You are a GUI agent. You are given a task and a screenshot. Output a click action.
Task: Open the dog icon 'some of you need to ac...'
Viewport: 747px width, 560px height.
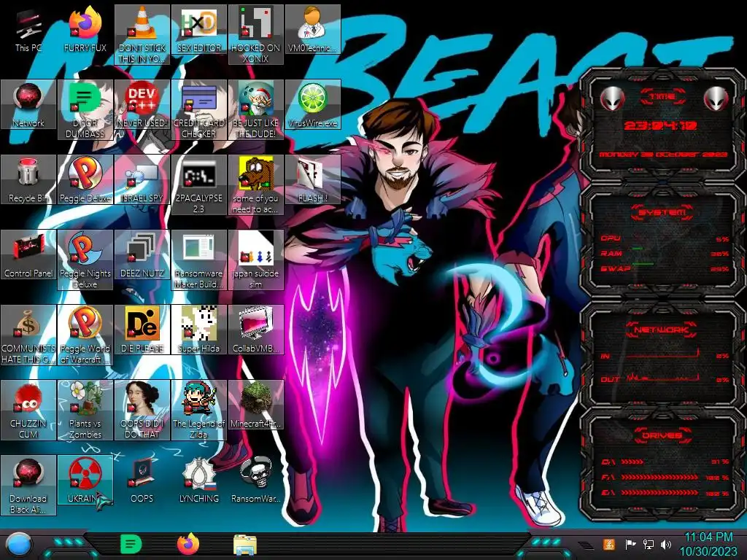tap(256, 184)
